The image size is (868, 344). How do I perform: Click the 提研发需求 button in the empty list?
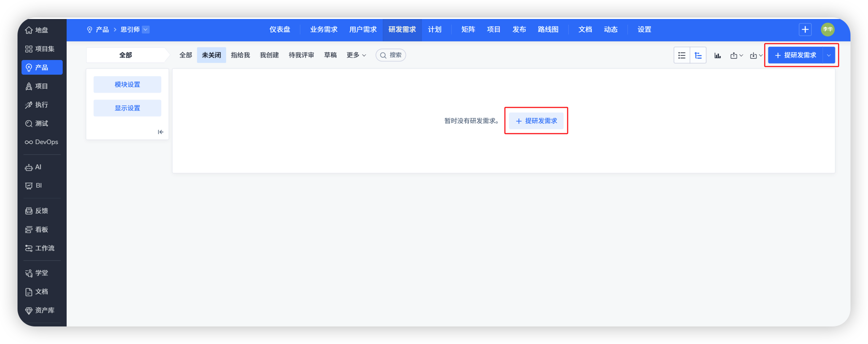(x=536, y=121)
